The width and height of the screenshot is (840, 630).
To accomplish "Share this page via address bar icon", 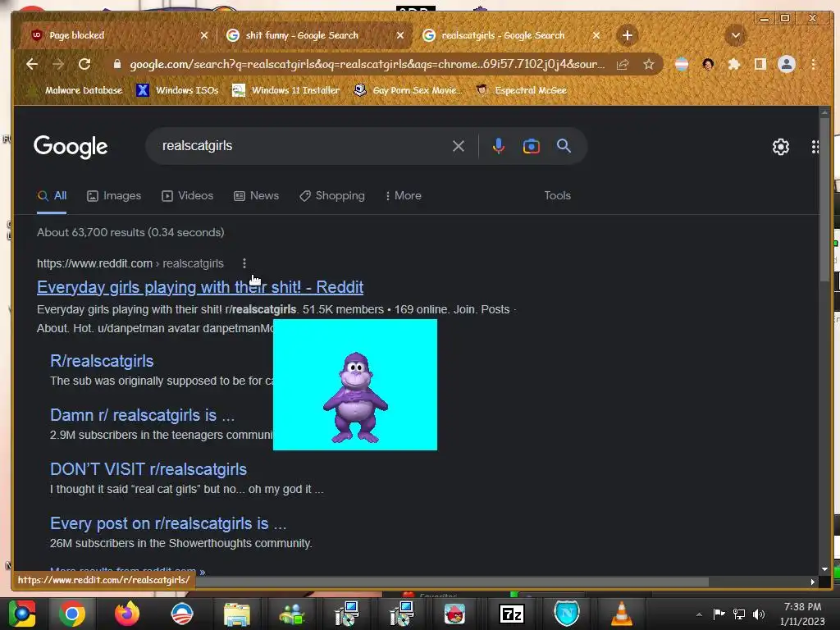I will point(623,64).
